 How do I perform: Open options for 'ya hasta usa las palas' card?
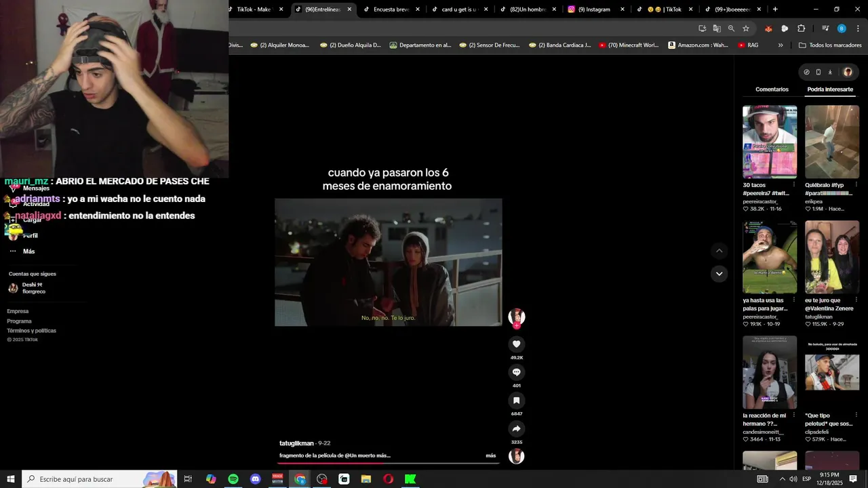[794, 300]
